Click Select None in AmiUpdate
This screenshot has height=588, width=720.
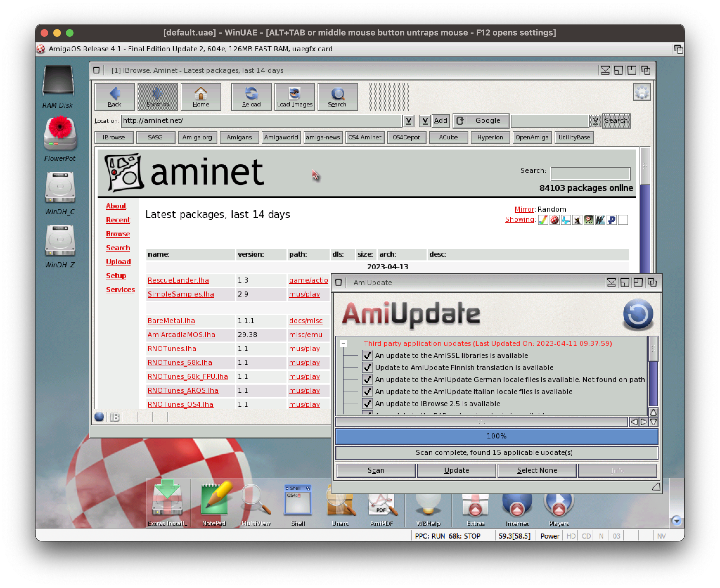[x=537, y=470]
